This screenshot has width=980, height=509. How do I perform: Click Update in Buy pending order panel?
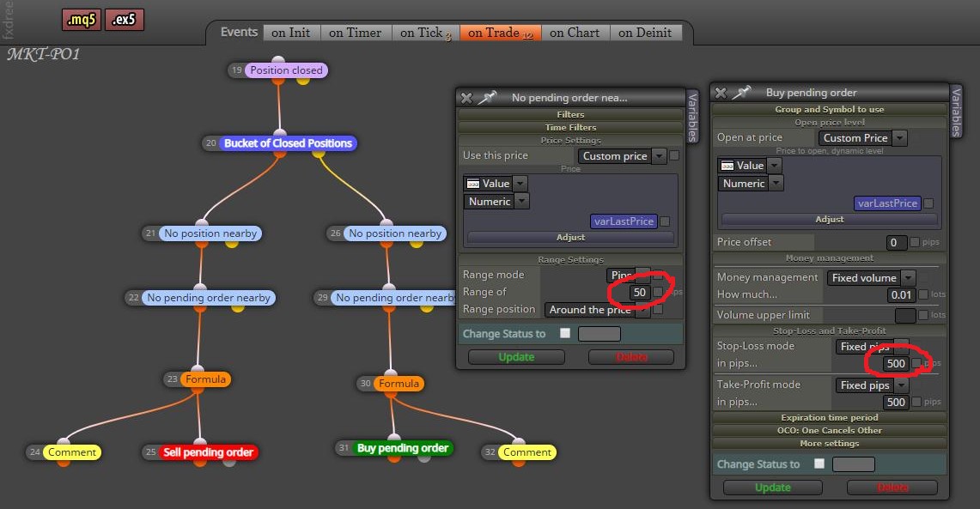773,488
